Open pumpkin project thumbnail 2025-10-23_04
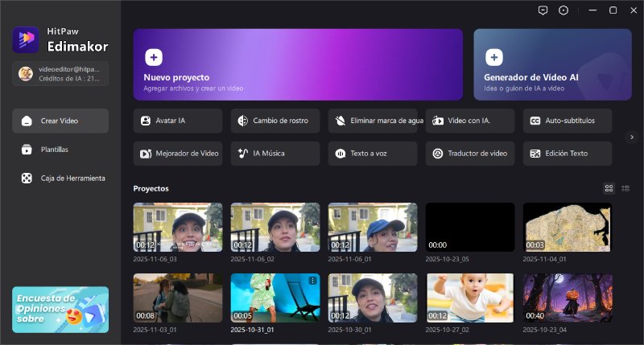This screenshot has height=345, width=644. [x=568, y=298]
